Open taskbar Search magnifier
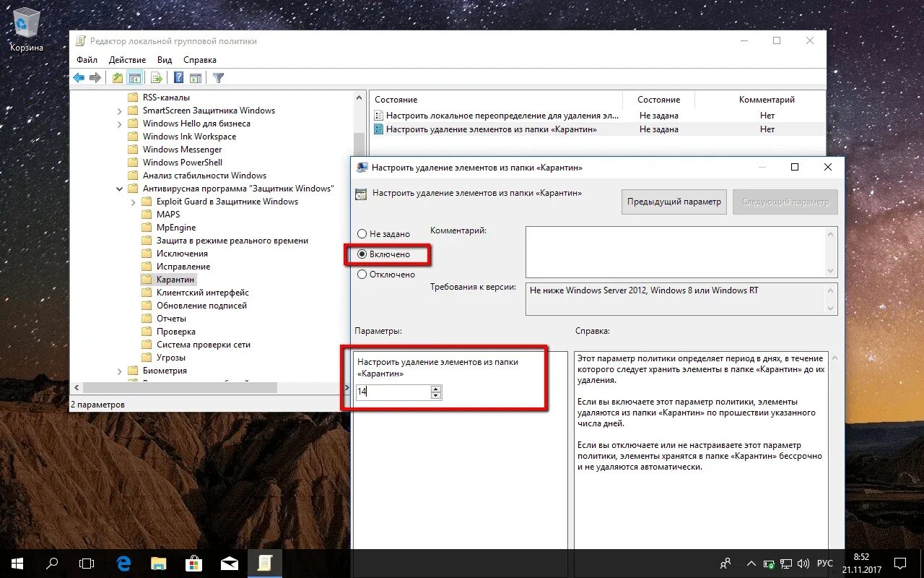924x578 pixels. pyautogui.click(x=52, y=563)
